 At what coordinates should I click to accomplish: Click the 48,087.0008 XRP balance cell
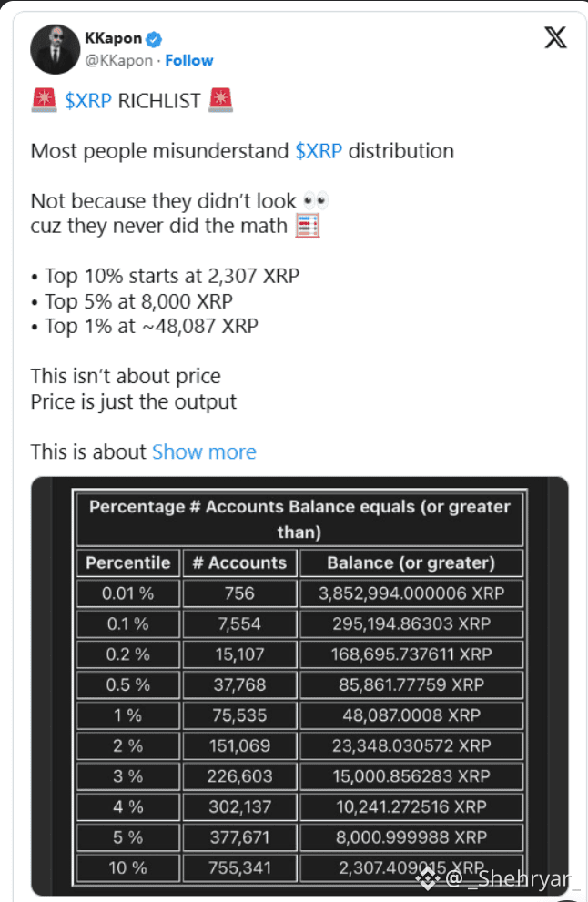pos(411,715)
